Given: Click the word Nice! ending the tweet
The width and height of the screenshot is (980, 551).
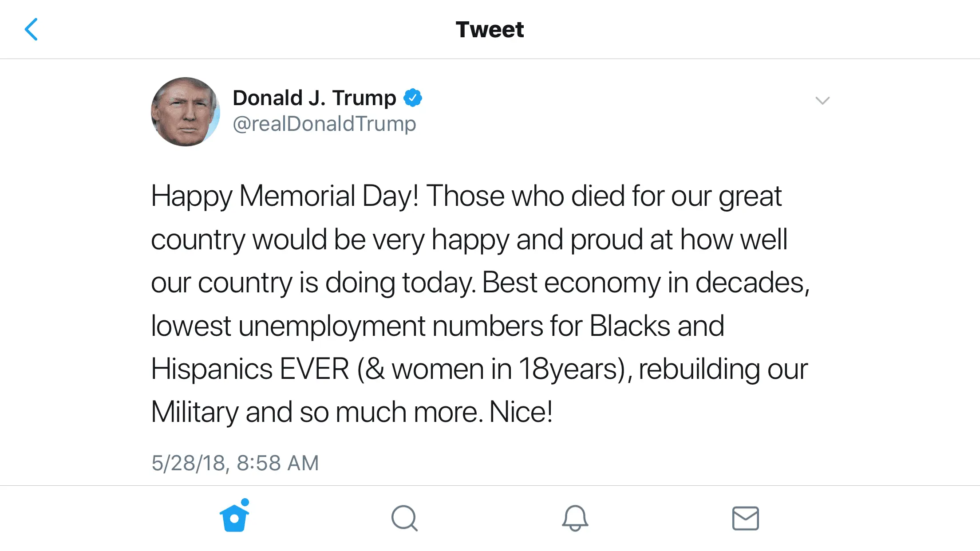Looking at the screenshot, I should (521, 412).
